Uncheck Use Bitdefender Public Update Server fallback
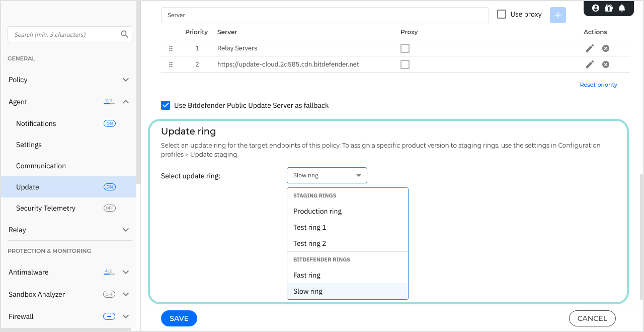This screenshot has width=644, height=332. pyautogui.click(x=166, y=105)
